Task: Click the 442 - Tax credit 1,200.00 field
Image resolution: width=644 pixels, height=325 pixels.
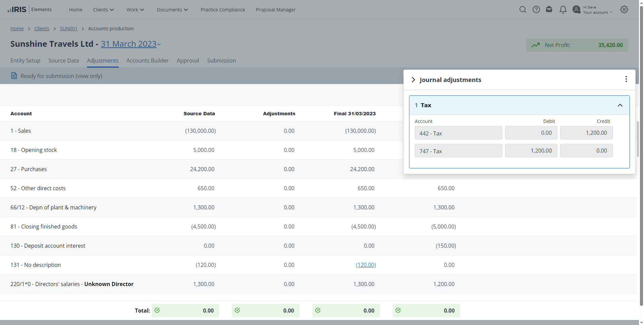Action: 586,133
